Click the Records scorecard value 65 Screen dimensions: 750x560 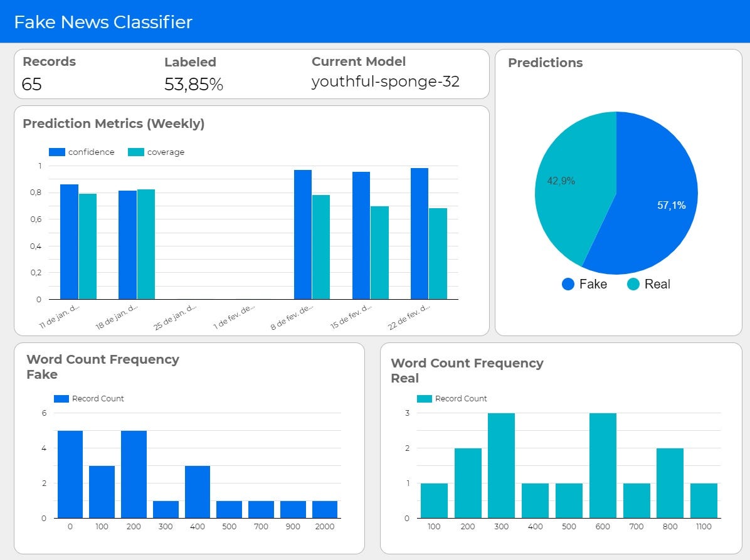click(31, 84)
